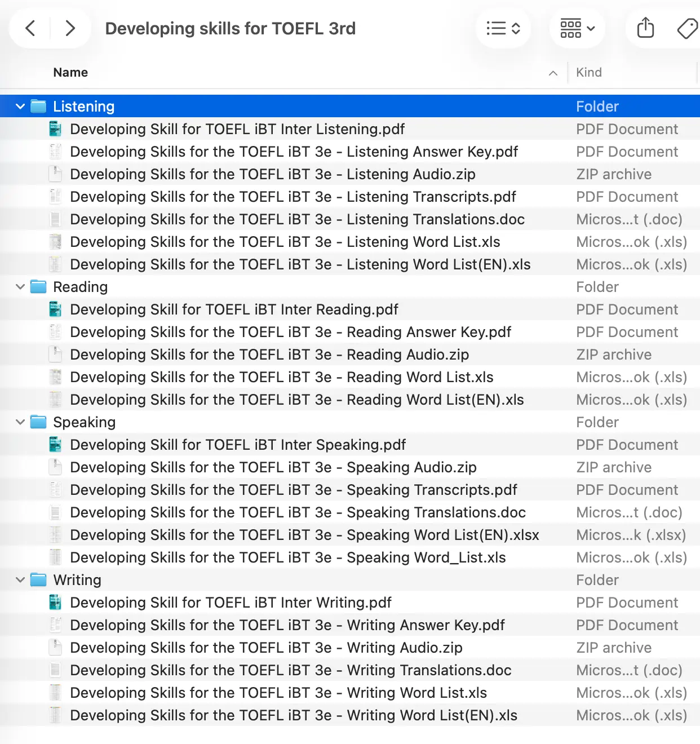This screenshot has width=700, height=744.
Task: Collapse the Writing folder disclosure triangle
Action: point(20,580)
